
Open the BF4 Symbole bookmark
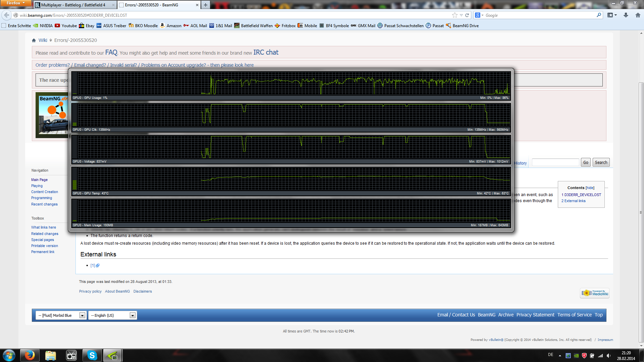[x=334, y=25]
